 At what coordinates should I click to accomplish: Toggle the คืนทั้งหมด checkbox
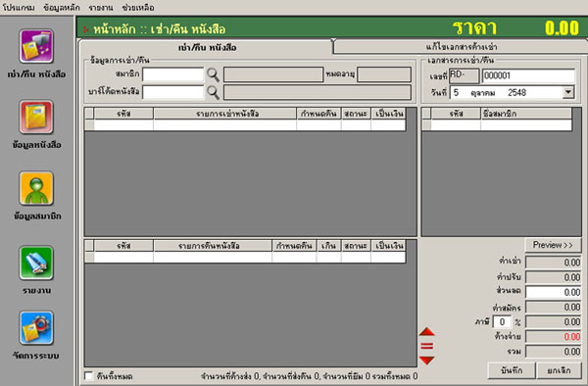pos(89,376)
